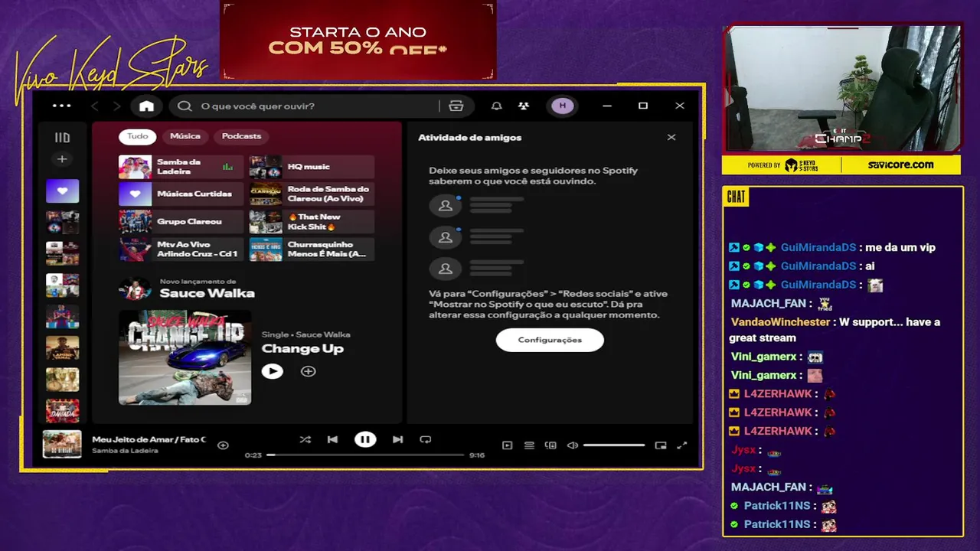Open Liked Songs heart tile in sidebar
Screen dimensions: 980x551
(62, 191)
